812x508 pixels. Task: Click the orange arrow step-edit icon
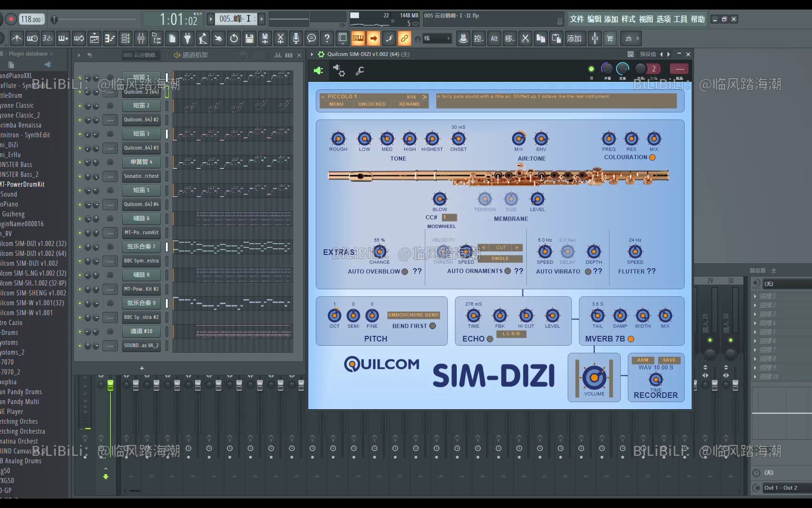pyautogui.click(x=374, y=39)
